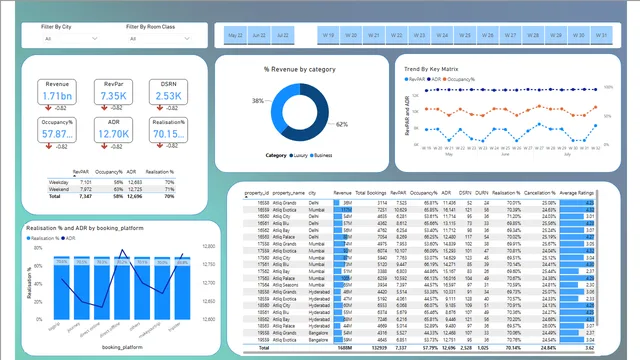Sort property table by property_id column
Screen dimensions: 640x360
pos(256,193)
